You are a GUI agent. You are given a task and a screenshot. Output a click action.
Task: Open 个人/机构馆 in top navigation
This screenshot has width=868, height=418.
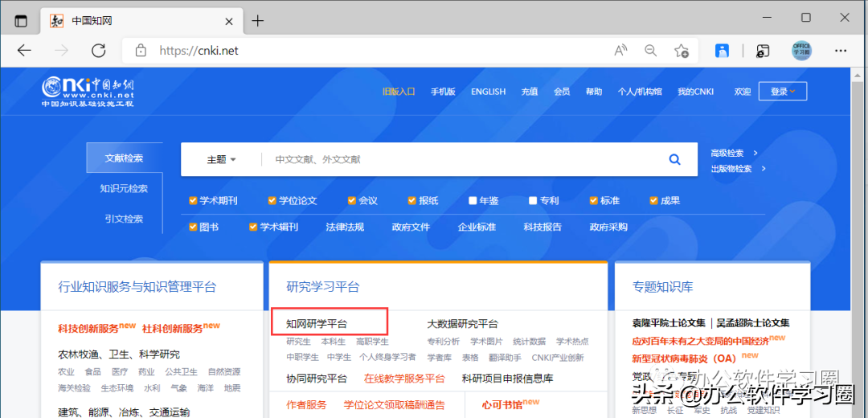[x=640, y=92]
